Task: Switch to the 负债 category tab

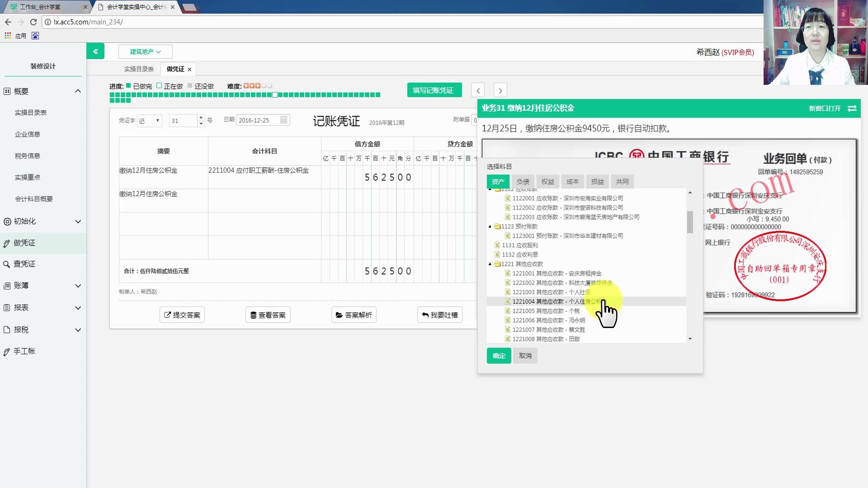Action: pos(523,181)
